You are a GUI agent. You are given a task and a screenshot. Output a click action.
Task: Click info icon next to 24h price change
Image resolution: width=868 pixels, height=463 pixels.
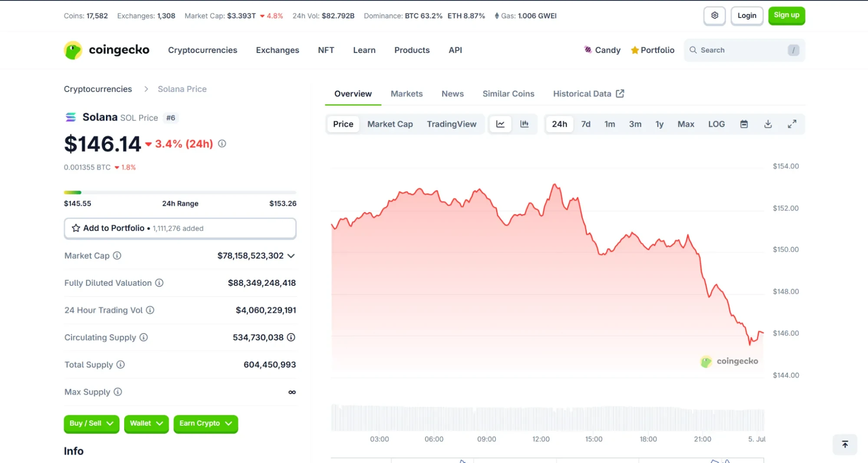(x=222, y=144)
